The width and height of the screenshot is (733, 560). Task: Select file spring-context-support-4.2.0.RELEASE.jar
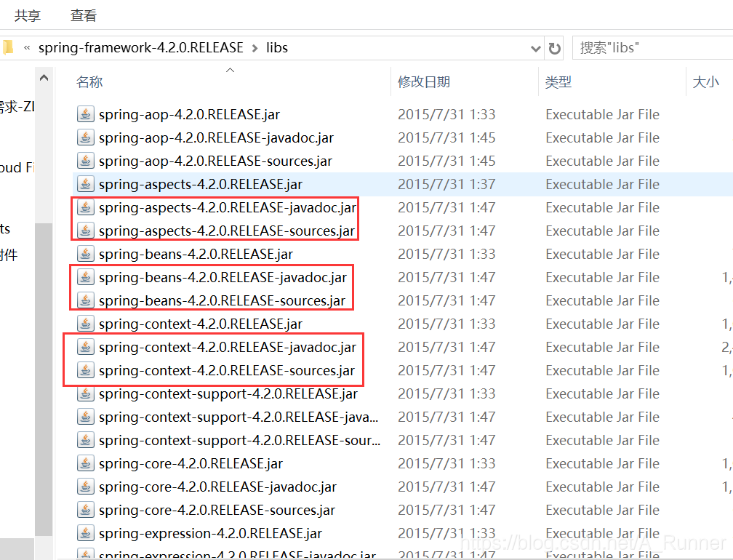point(228,394)
